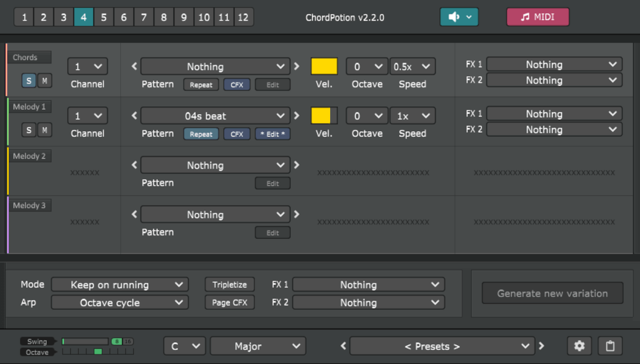Select next Melody 2 pattern arrow
640x364 pixels.
[297, 165]
